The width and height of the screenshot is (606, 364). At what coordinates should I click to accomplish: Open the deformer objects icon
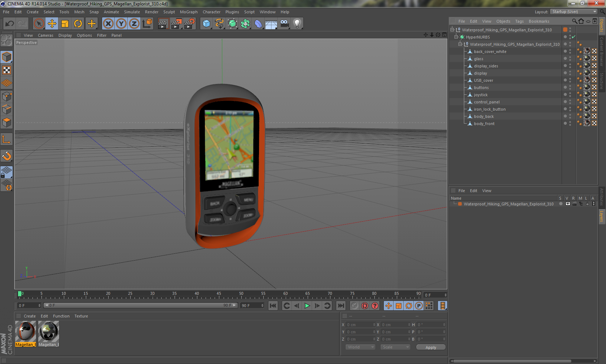tap(258, 24)
